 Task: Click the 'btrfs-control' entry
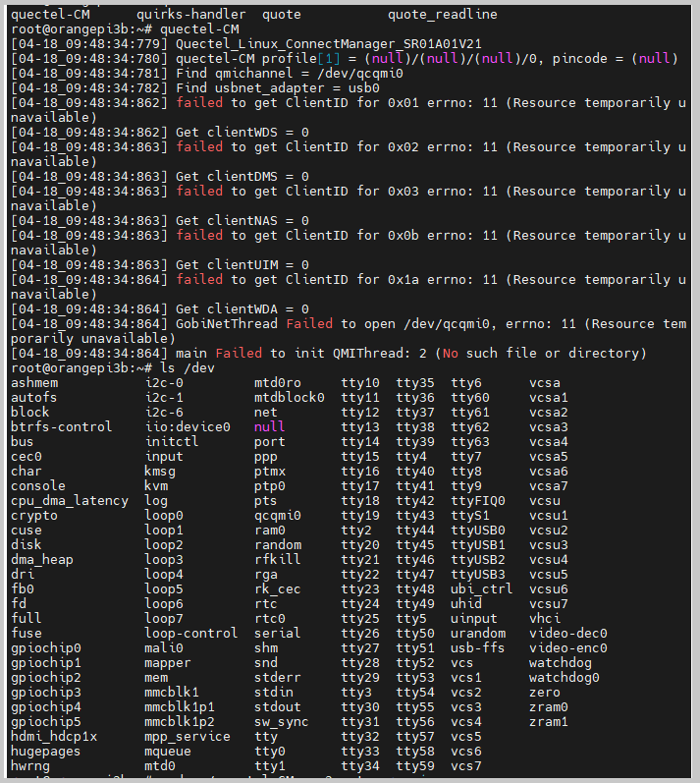(62, 427)
